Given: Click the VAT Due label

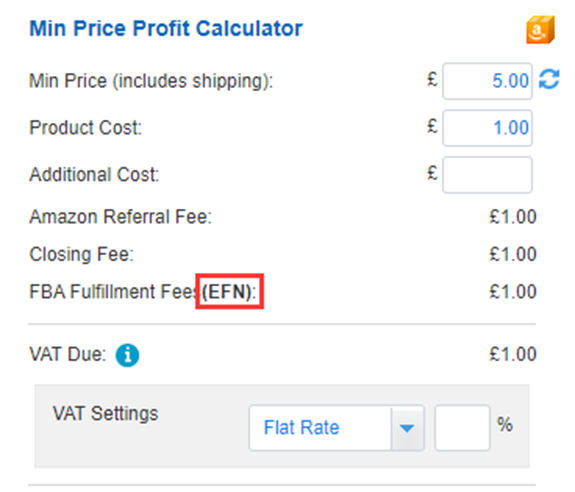Looking at the screenshot, I should (68, 354).
